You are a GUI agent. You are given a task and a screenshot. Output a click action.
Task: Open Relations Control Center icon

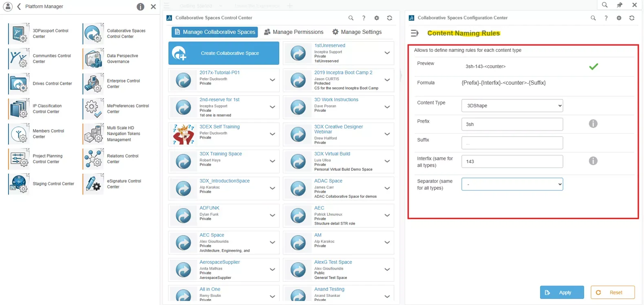tap(93, 159)
